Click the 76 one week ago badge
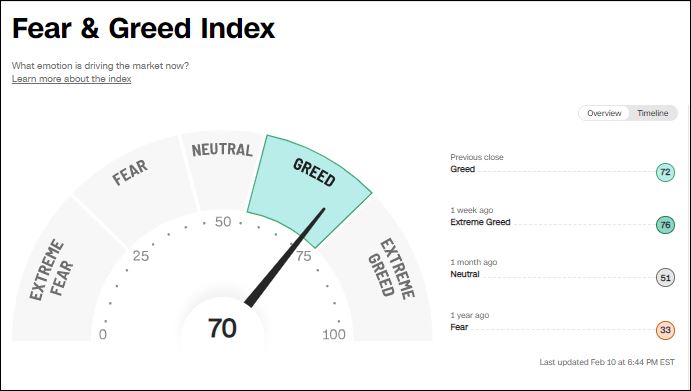This screenshot has width=691, height=391. click(665, 225)
